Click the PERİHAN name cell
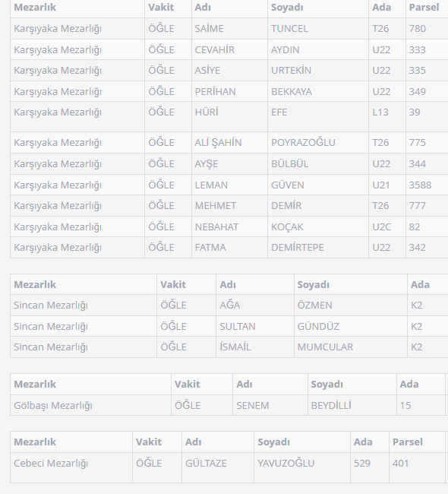Image resolution: width=448 pixels, height=494 pixels. tap(229, 91)
